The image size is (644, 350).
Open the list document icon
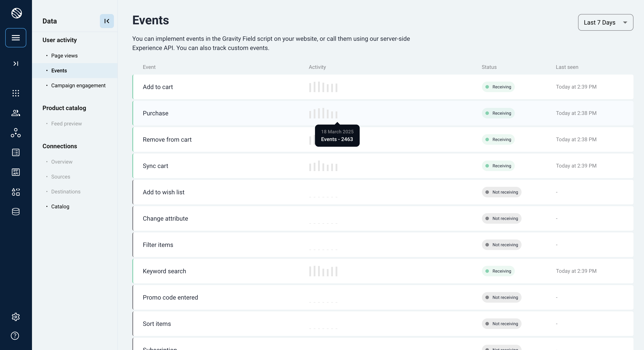[16, 152]
